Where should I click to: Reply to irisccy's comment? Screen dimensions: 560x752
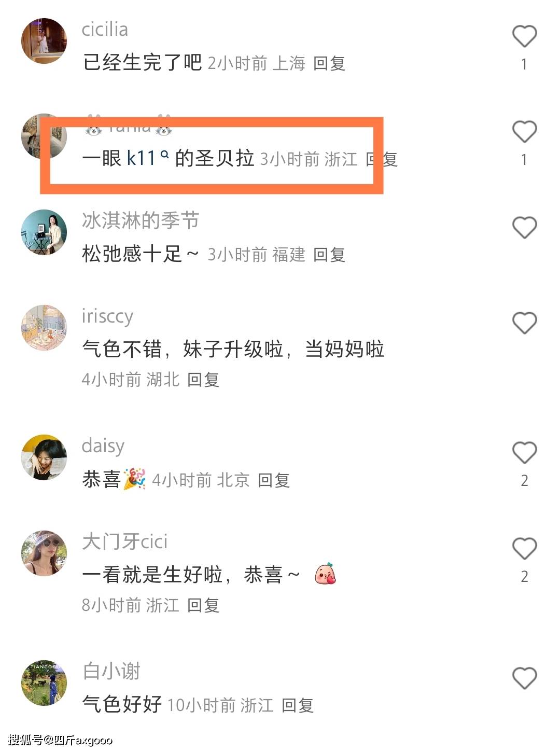(203, 380)
